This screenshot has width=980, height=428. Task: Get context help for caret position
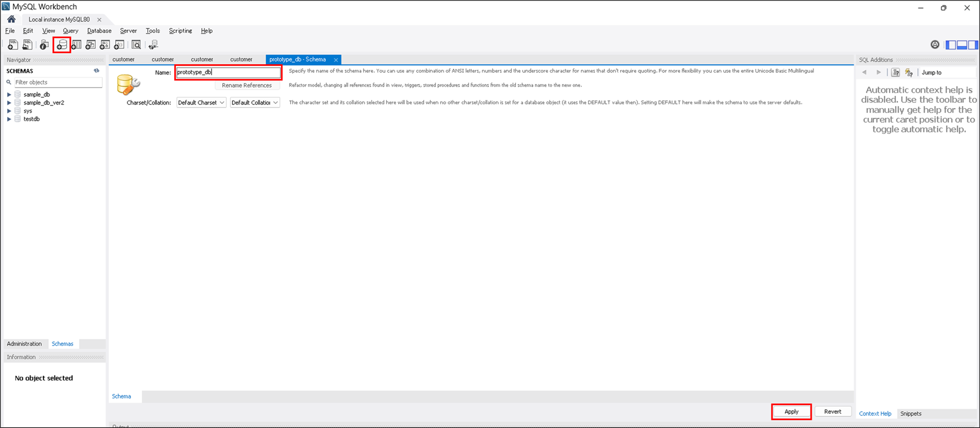coord(895,72)
